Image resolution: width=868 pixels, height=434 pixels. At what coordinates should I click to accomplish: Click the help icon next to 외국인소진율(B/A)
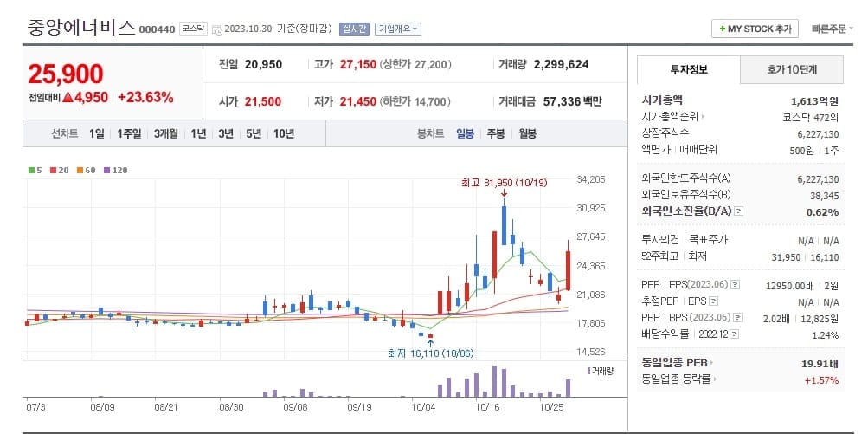pyautogui.click(x=738, y=211)
